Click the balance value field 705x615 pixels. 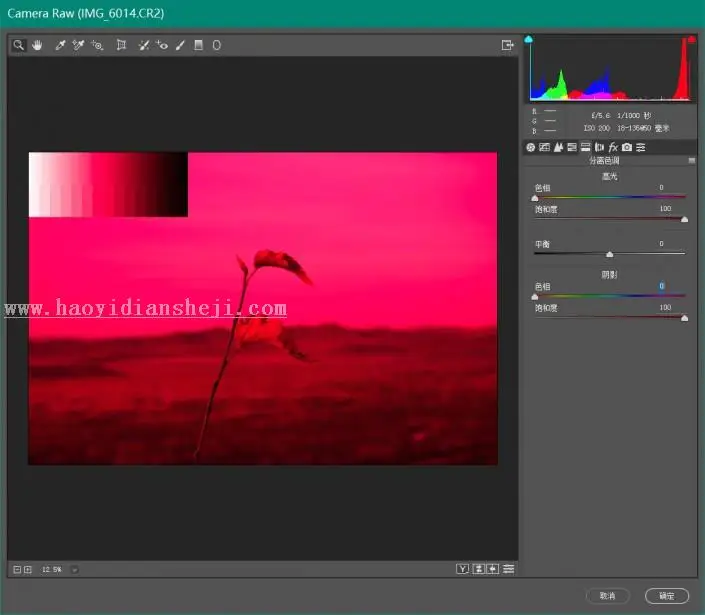(661, 244)
